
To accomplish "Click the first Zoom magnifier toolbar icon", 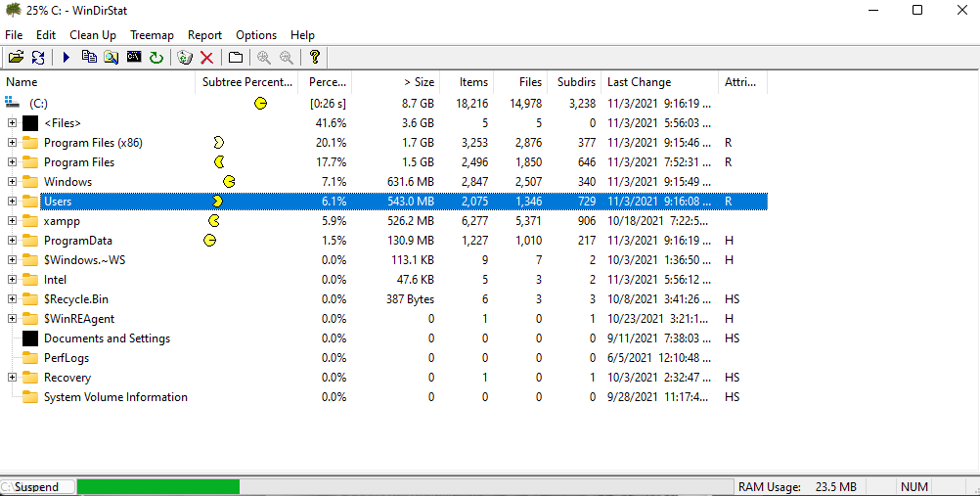I will (x=264, y=58).
